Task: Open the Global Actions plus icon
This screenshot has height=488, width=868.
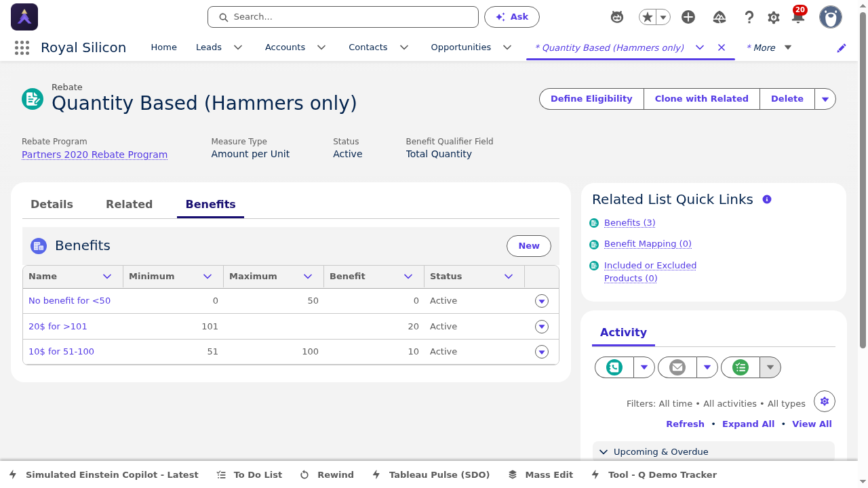Action: [688, 17]
